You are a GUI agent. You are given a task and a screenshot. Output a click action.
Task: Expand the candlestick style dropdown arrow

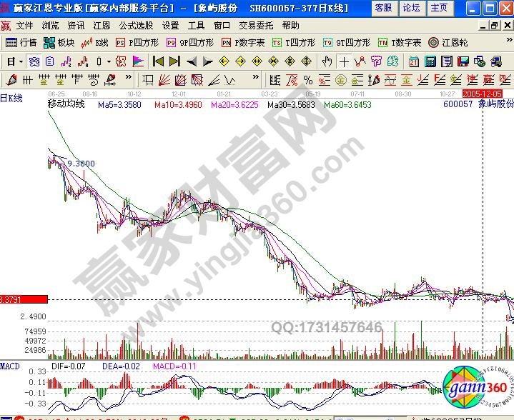[x=107, y=61]
